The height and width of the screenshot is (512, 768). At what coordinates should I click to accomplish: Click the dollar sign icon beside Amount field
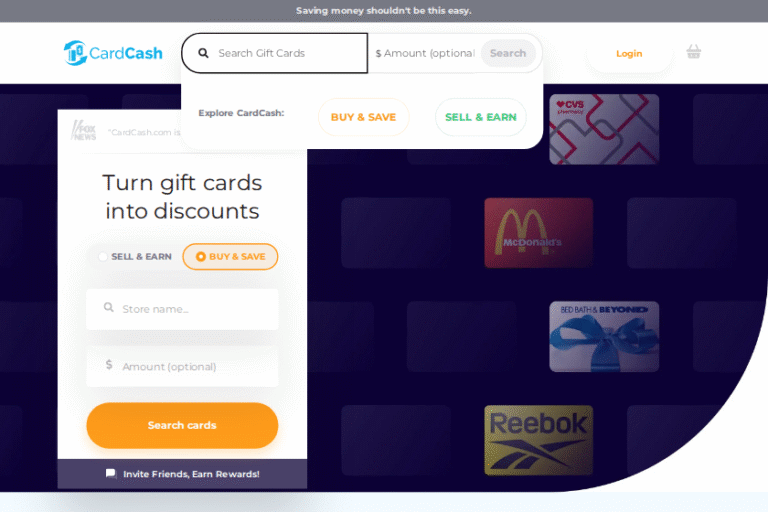[109, 365]
